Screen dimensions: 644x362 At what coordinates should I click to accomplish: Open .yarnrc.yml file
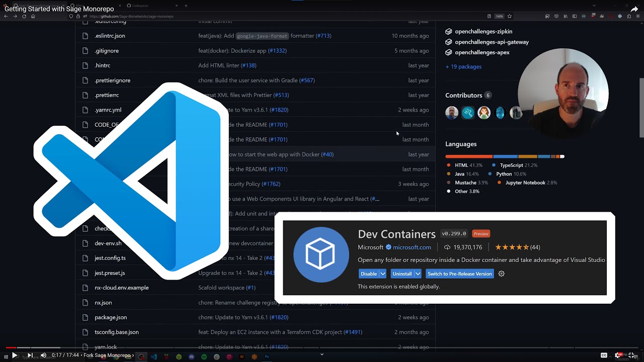click(108, 110)
